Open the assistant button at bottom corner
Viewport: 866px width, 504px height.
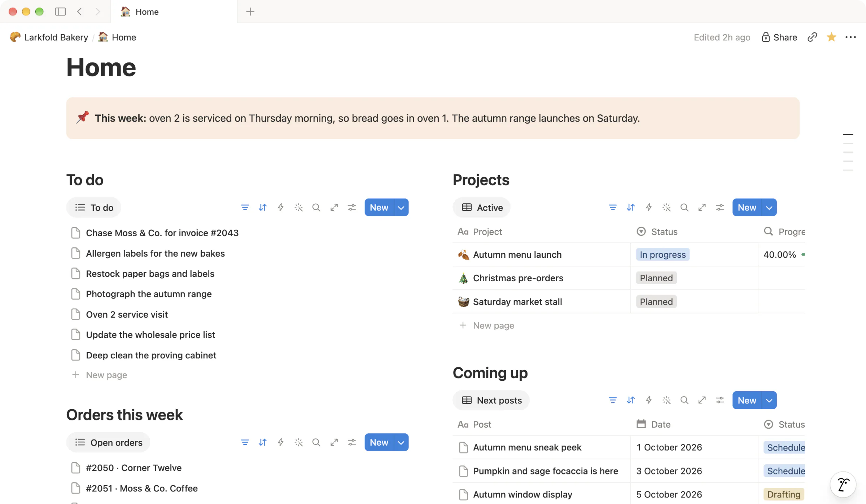click(x=843, y=485)
